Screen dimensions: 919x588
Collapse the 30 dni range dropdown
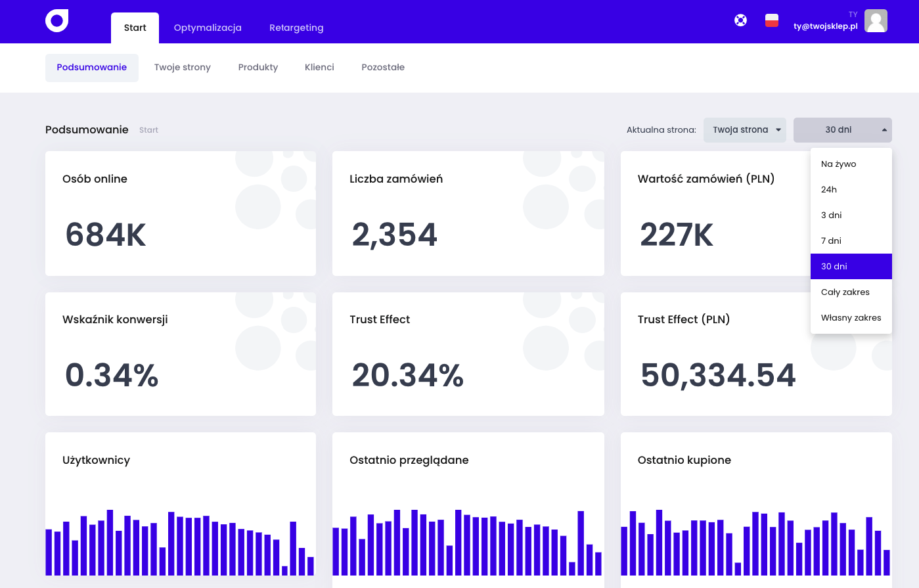pyautogui.click(x=843, y=130)
